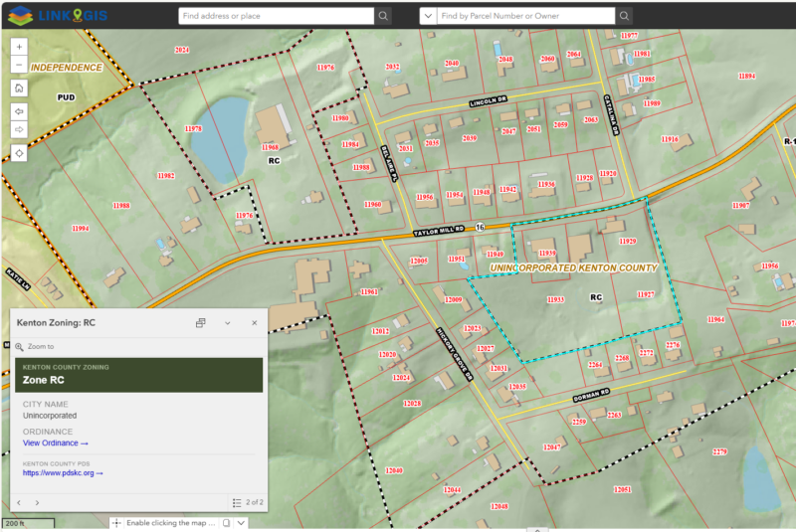
Task: Return map to default home extent
Action: click(x=19, y=89)
